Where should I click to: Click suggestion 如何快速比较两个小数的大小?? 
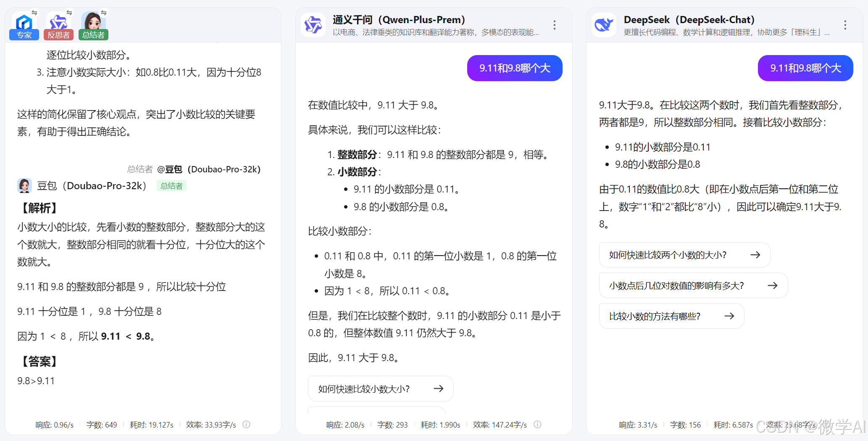point(684,255)
